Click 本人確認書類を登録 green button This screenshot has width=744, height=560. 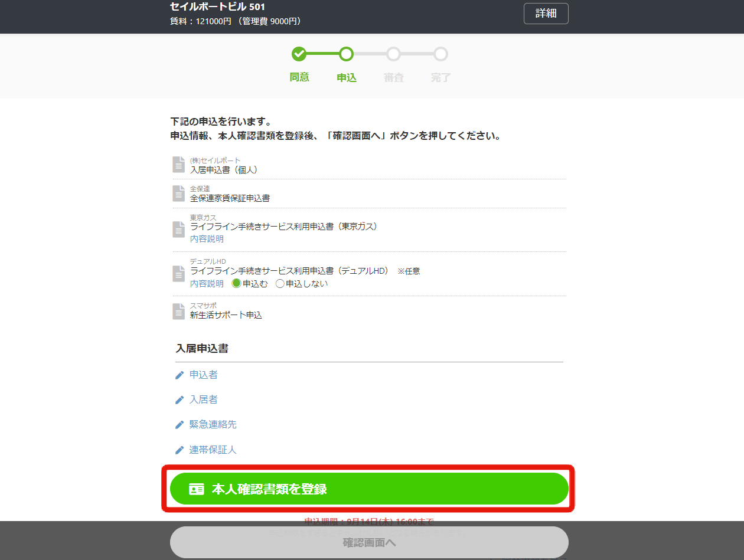tap(369, 489)
